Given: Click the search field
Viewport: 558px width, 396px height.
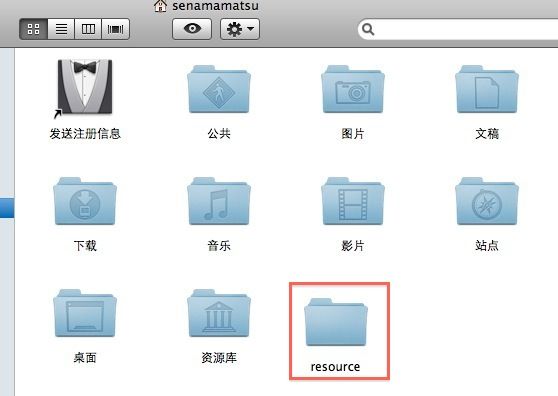Looking at the screenshot, I should point(458,30).
